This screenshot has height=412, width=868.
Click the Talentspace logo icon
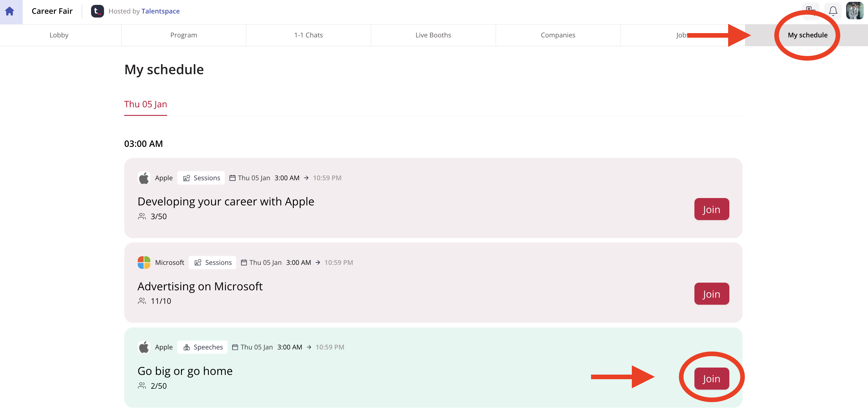[97, 11]
